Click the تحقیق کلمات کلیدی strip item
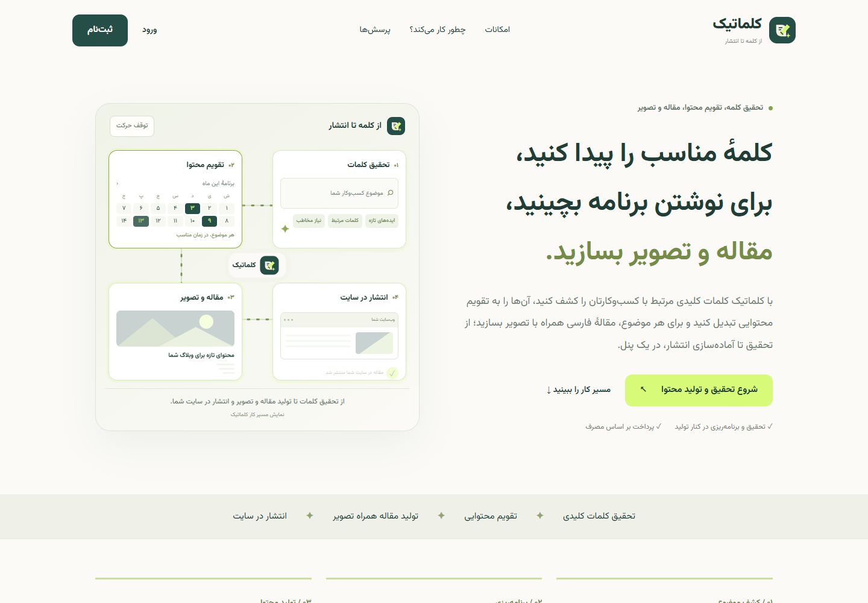868x603 pixels. [599, 516]
